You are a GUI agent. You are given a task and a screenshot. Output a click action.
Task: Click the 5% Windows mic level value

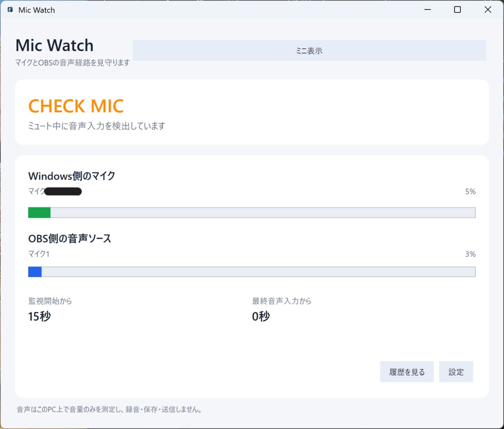coord(470,191)
